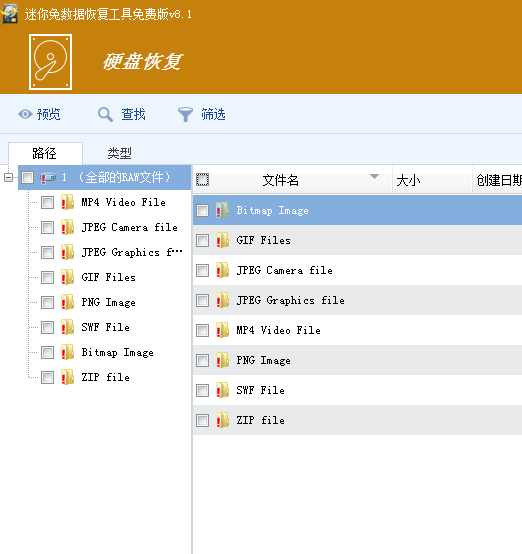Toggle the select-all checkbox in list header

coord(203,180)
